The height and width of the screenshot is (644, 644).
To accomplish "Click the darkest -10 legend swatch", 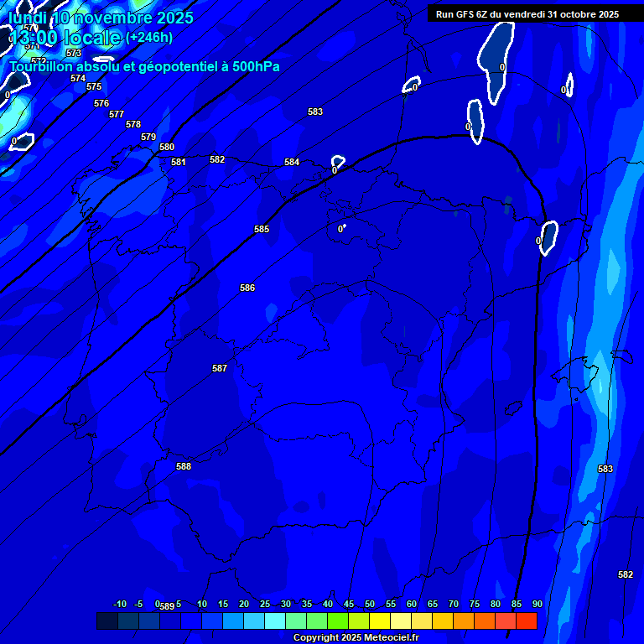I will tap(107, 621).
